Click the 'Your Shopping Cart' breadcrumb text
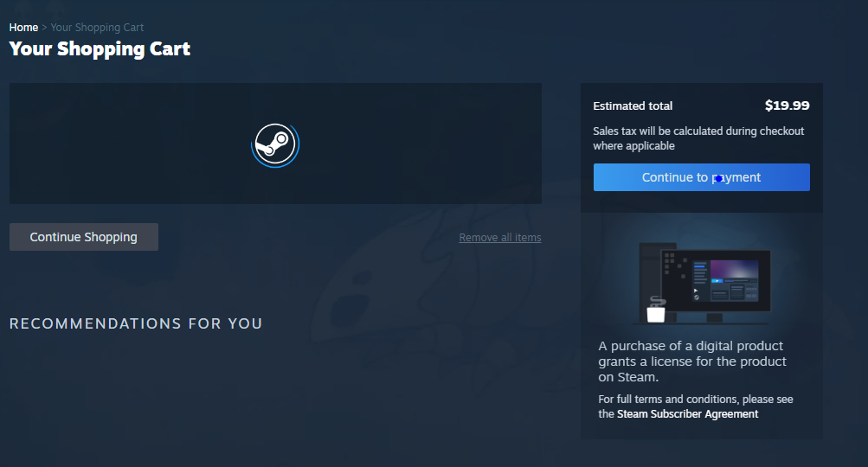Viewport: 868px width, 467px height. 97,28
